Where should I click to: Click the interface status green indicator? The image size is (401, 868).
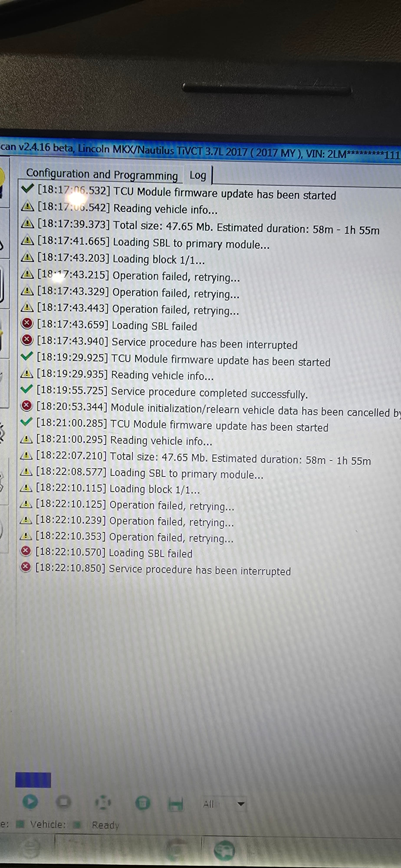(x=21, y=824)
